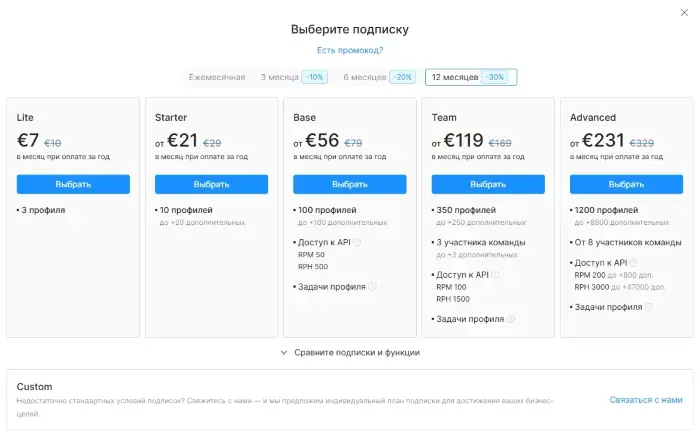This screenshot has width=700, height=447.
Task: Switch to 6 месяцев billing period
Action: pos(379,77)
